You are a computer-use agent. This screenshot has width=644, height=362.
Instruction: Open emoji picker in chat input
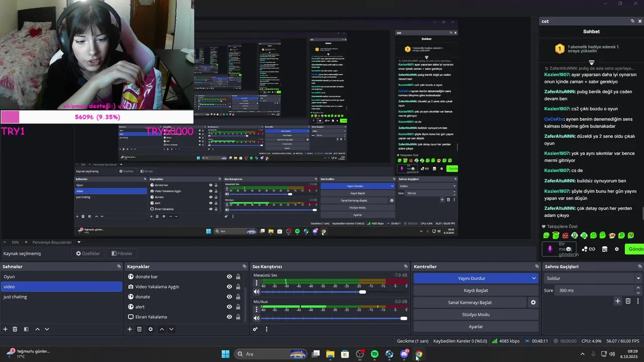pyautogui.click(x=569, y=249)
